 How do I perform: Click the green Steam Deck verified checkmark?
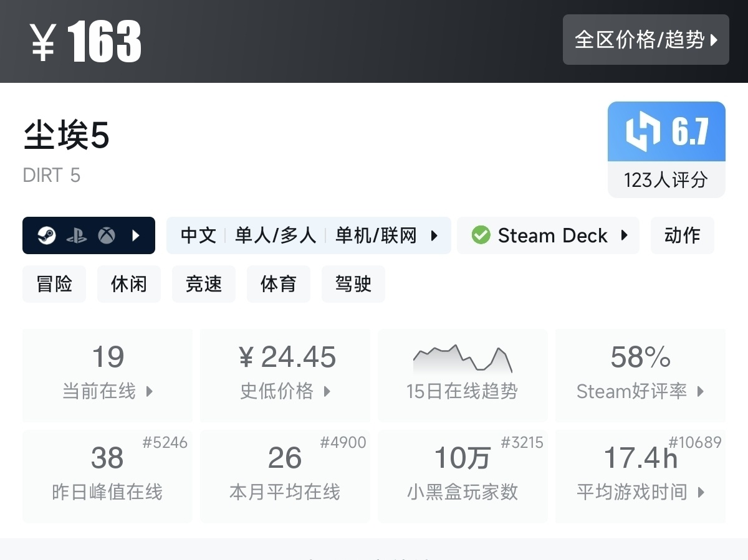[481, 235]
